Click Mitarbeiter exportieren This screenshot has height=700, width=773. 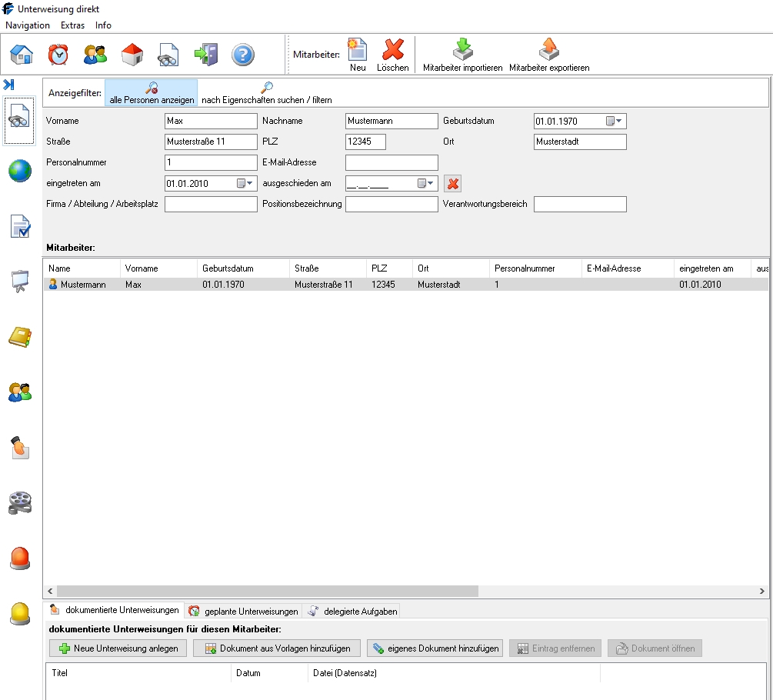pyautogui.click(x=549, y=55)
